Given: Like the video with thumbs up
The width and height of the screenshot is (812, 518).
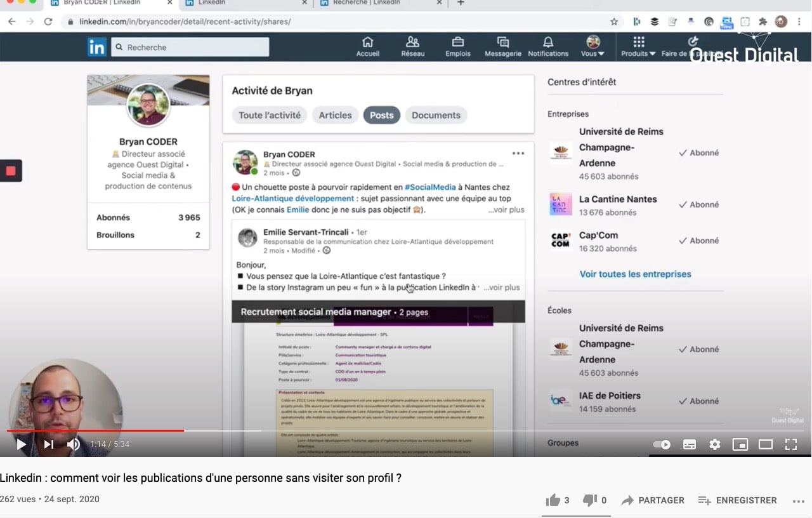Looking at the screenshot, I should click(558, 500).
